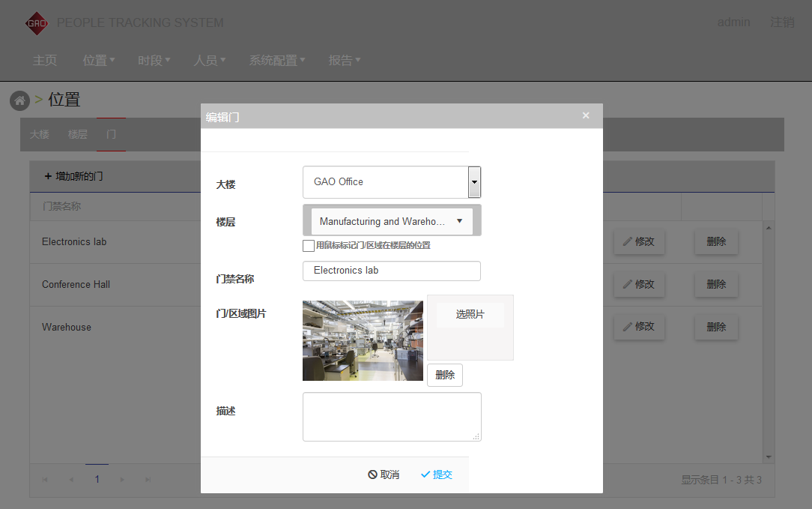Submit the form with 提交 button
Image resolution: width=812 pixels, height=509 pixels.
click(437, 475)
